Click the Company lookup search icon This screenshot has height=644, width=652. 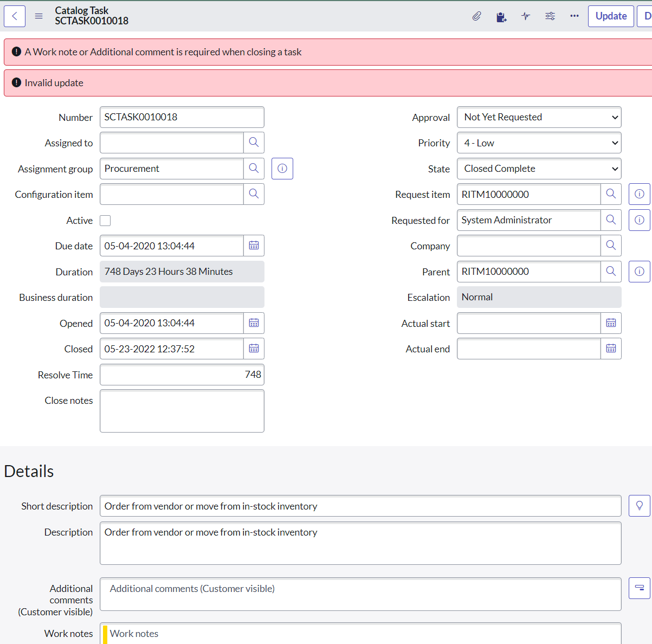[611, 246]
